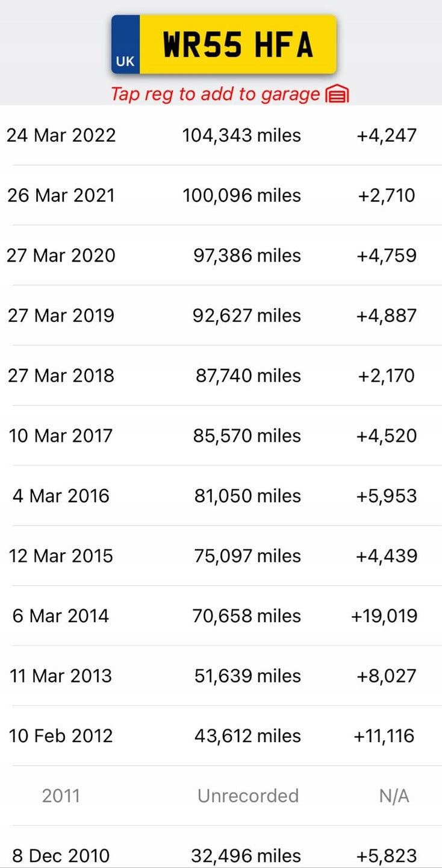Tap the 104,343 miles reading
The width and height of the screenshot is (442, 868).
[241, 135]
